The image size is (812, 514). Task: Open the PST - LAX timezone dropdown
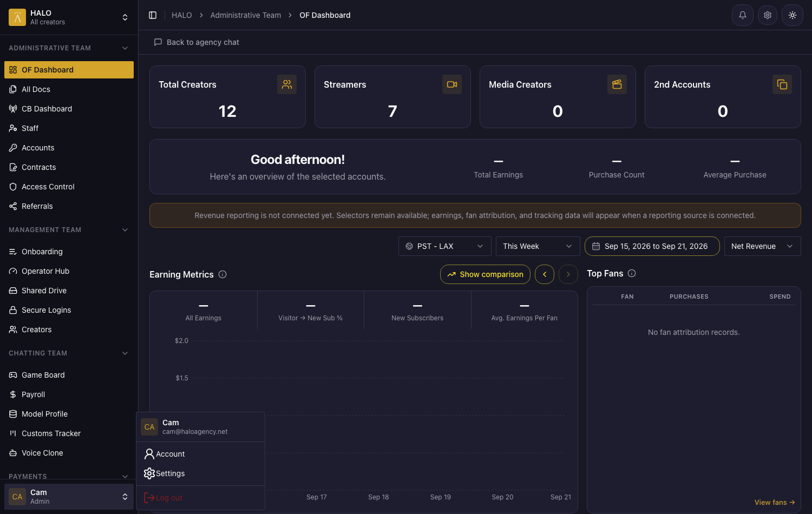pos(445,246)
